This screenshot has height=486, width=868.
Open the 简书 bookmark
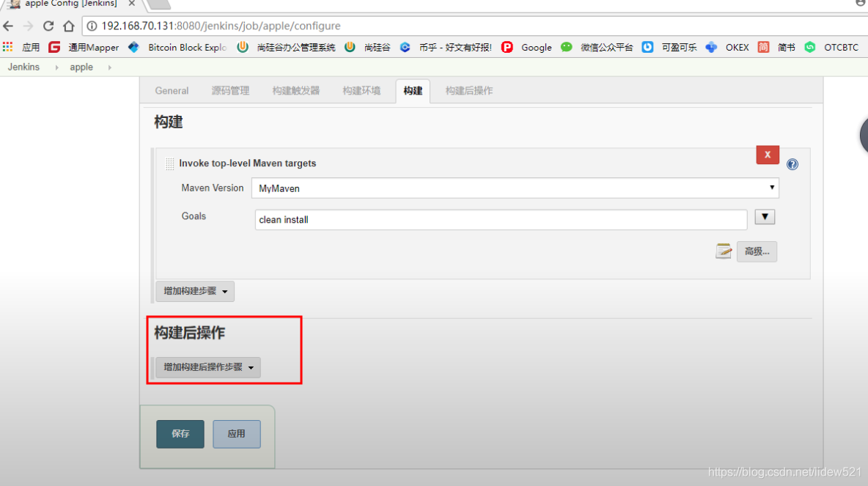pyautogui.click(x=776, y=47)
